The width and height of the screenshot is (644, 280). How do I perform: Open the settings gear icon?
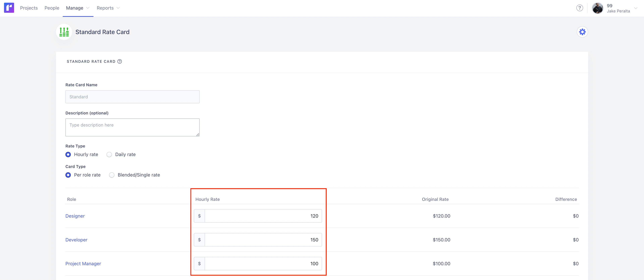pos(582,32)
